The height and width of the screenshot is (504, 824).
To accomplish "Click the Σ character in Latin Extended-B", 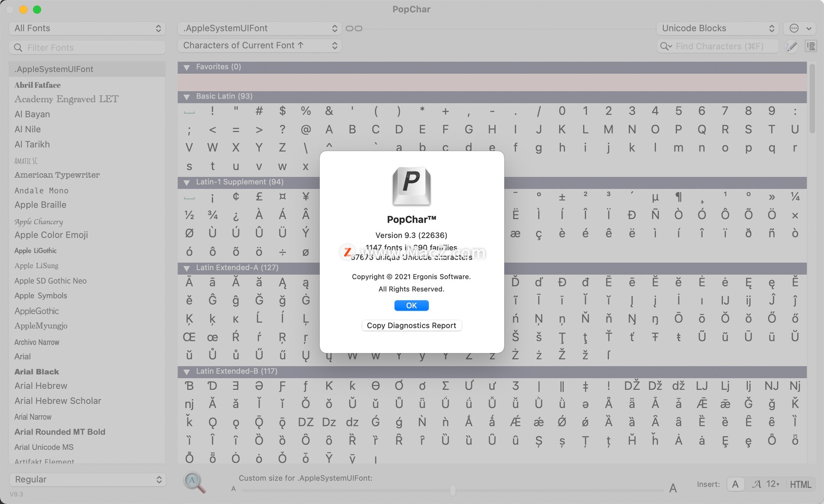I will tap(445, 386).
